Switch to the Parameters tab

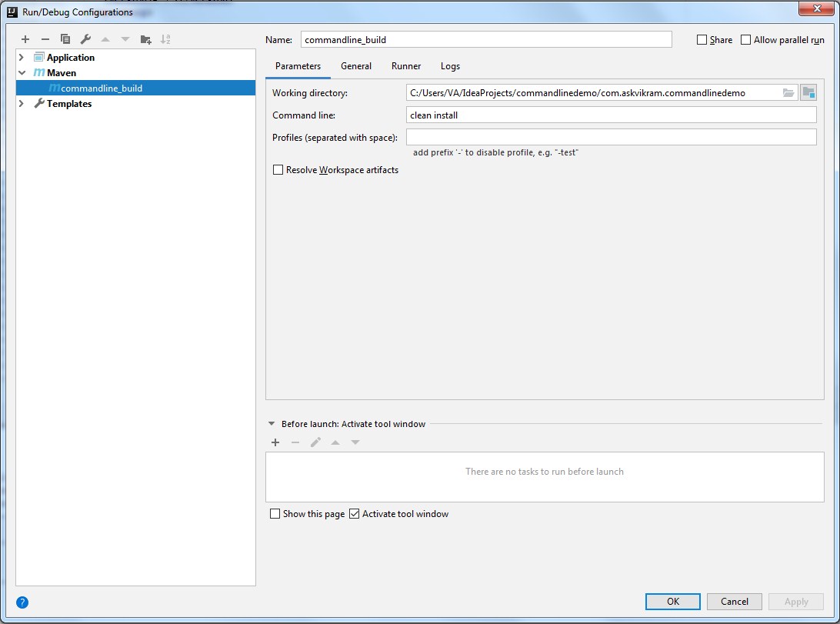(x=298, y=66)
